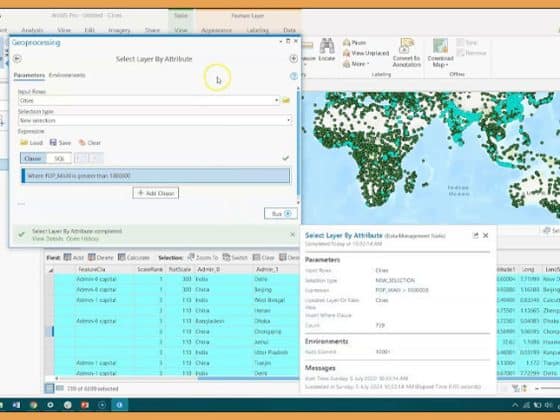The height and width of the screenshot is (420, 560).
Task: Switch to the Parameters tab
Action: (x=29, y=75)
